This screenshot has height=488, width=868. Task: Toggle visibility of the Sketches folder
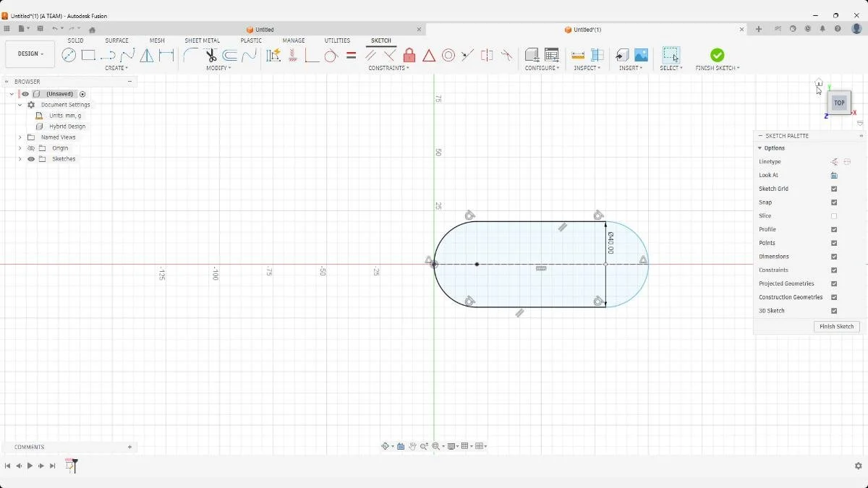tap(30, 159)
